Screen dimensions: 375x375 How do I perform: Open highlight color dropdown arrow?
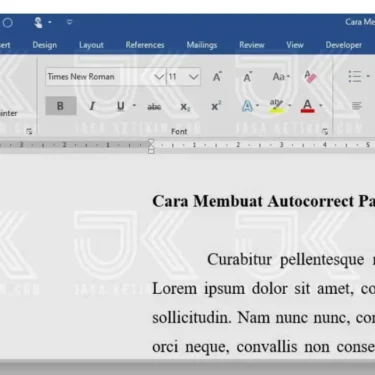point(289,106)
